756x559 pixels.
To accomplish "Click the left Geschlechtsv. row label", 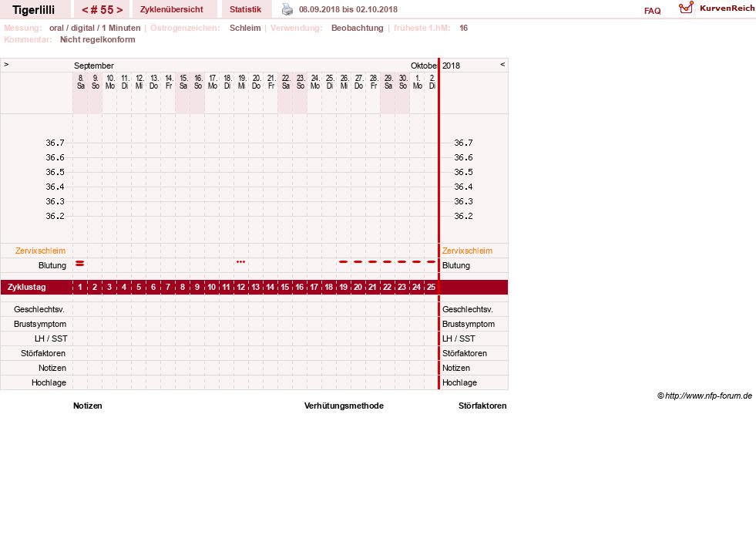I will [x=39, y=309].
